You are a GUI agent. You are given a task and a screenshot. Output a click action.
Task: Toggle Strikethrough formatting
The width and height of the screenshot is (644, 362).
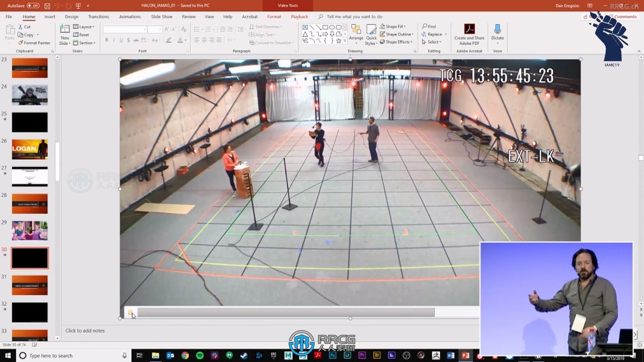pyautogui.click(x=136, y=40)
